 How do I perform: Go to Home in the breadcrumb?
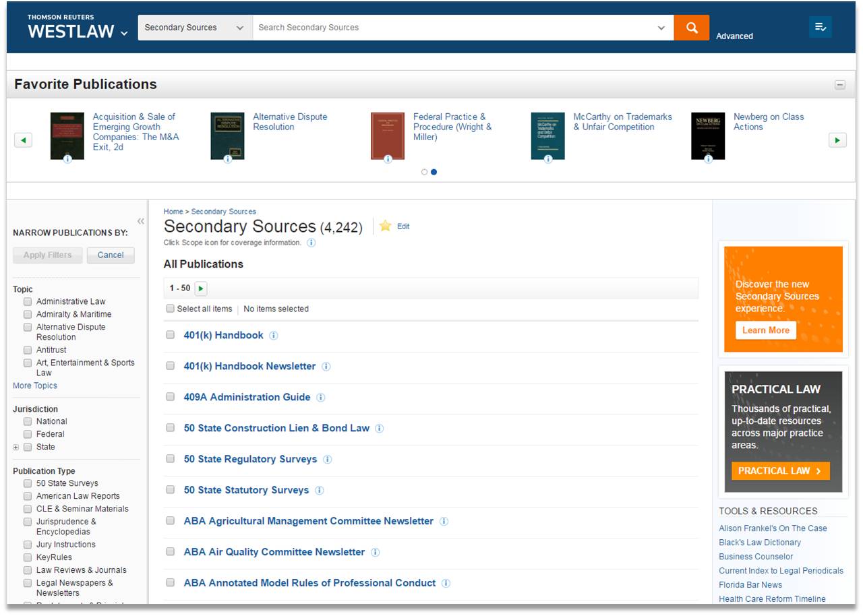[x=173, y=212]
